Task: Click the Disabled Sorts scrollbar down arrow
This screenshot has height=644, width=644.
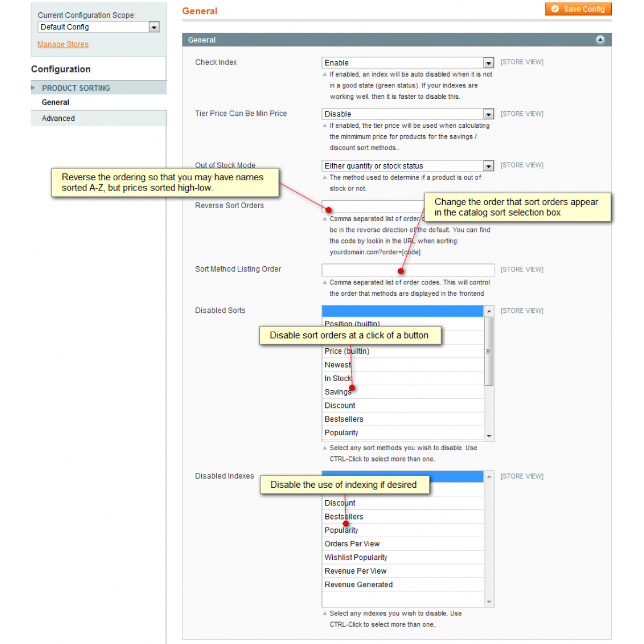Action: 488,436
